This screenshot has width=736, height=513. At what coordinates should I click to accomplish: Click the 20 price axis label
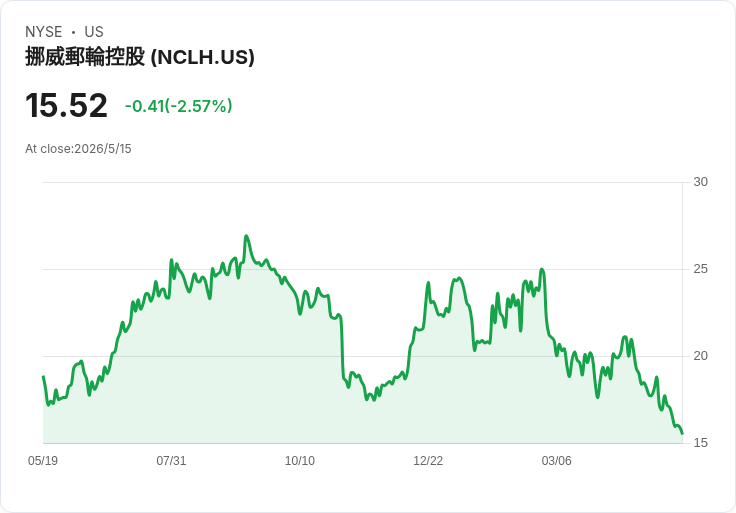point(700,356)
